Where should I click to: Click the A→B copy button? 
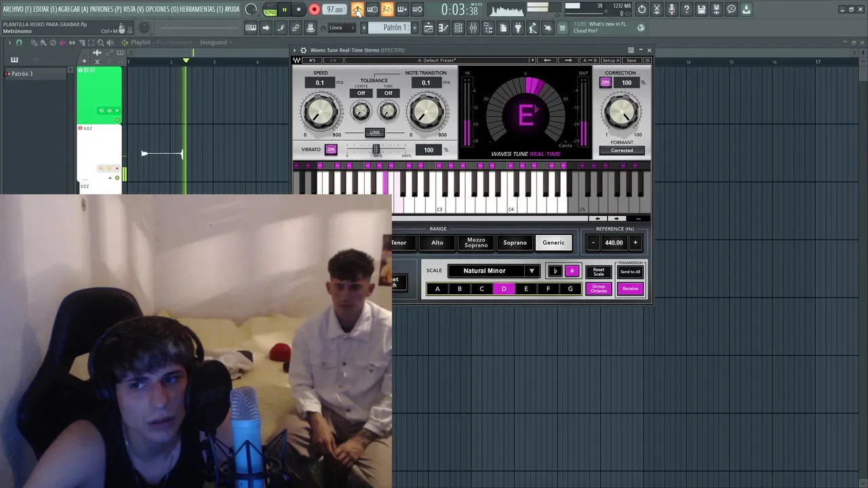click(589, 60)
